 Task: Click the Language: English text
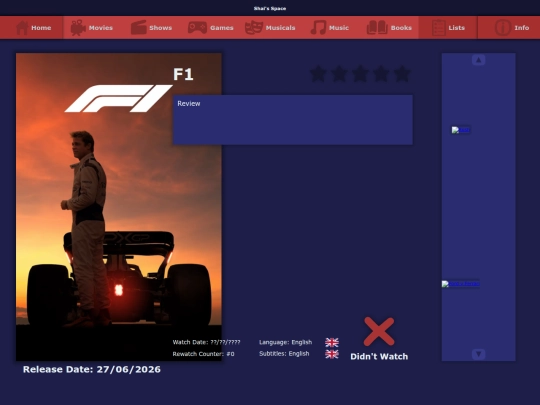click(x=285, y=342)
